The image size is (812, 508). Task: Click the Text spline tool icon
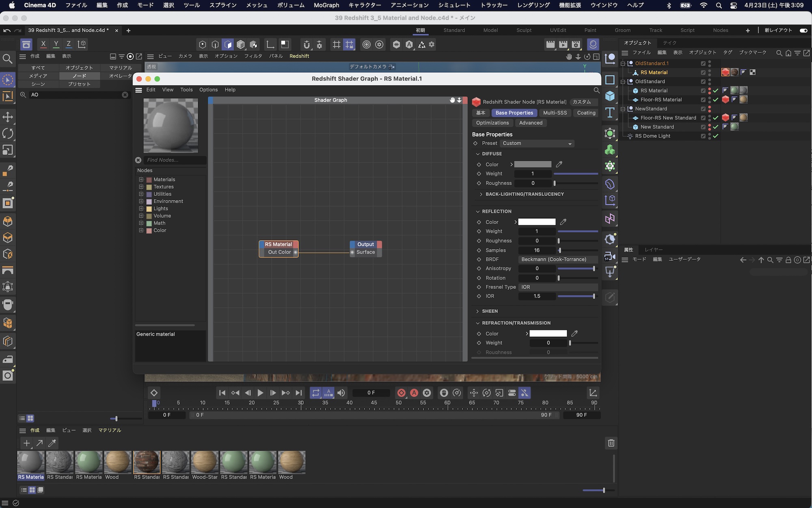coord(610,113)
